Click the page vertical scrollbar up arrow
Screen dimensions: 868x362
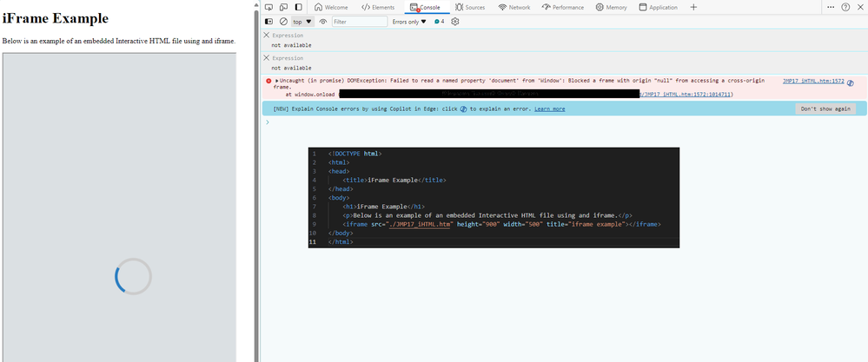pos(255,3)
